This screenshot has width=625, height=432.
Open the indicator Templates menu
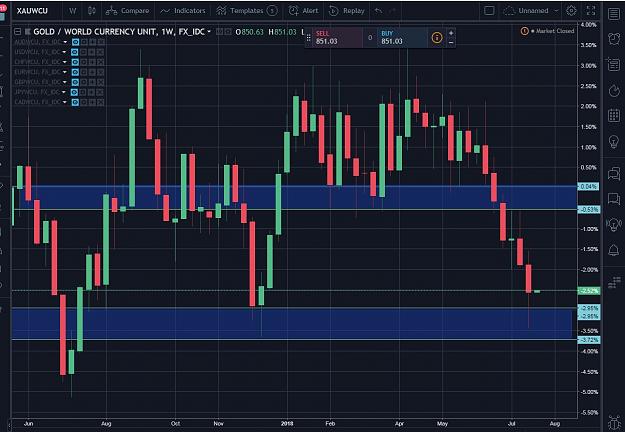click(x=246, y=11)
